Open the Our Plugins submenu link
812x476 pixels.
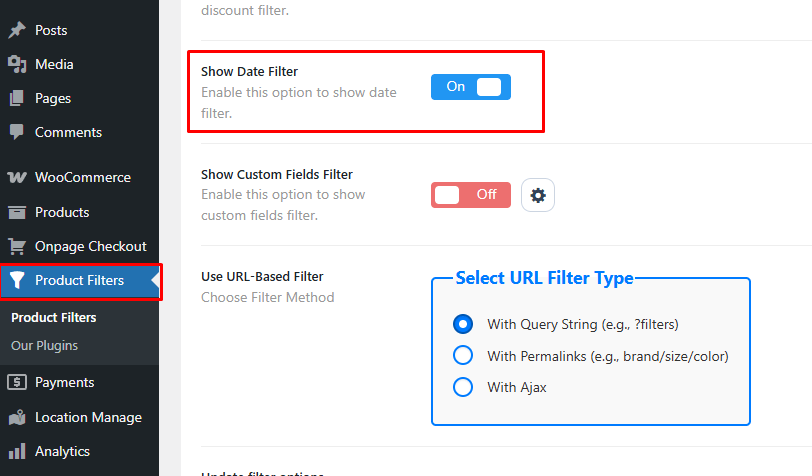tap(44, 346)
